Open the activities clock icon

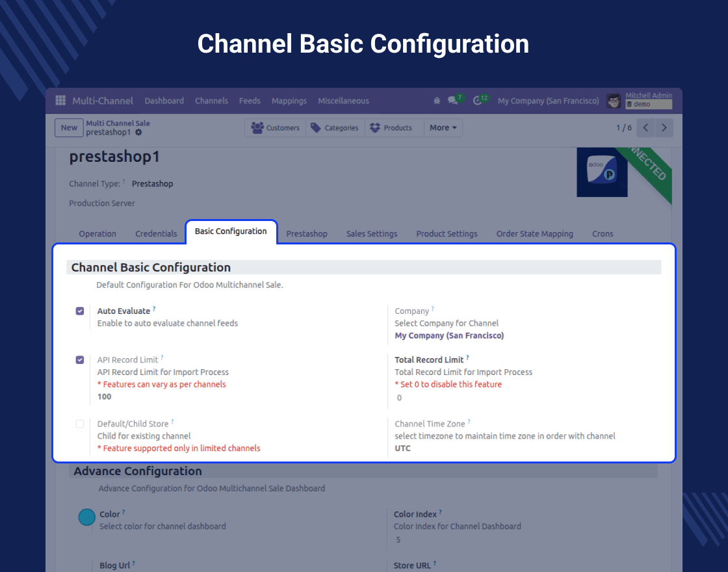(477, 100)
